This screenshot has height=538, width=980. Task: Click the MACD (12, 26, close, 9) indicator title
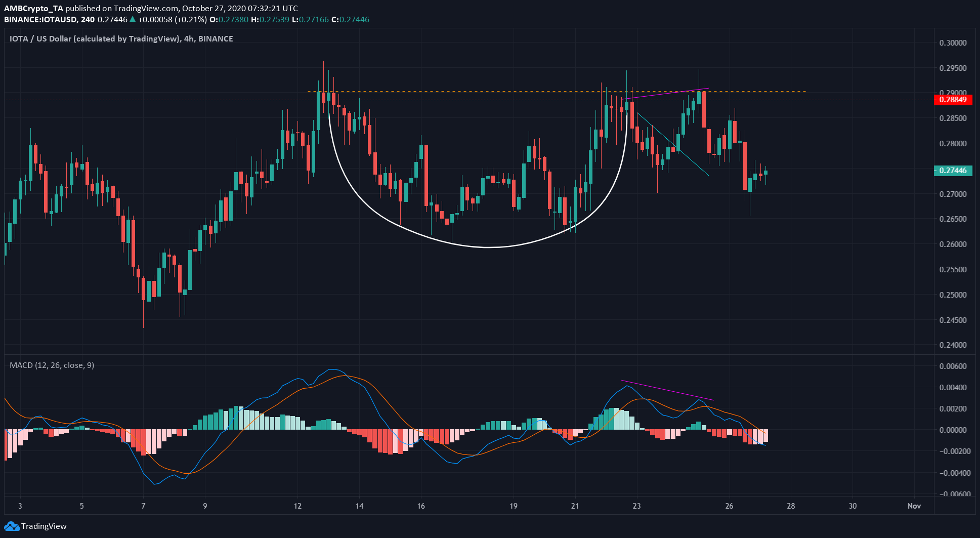[52, 365]
